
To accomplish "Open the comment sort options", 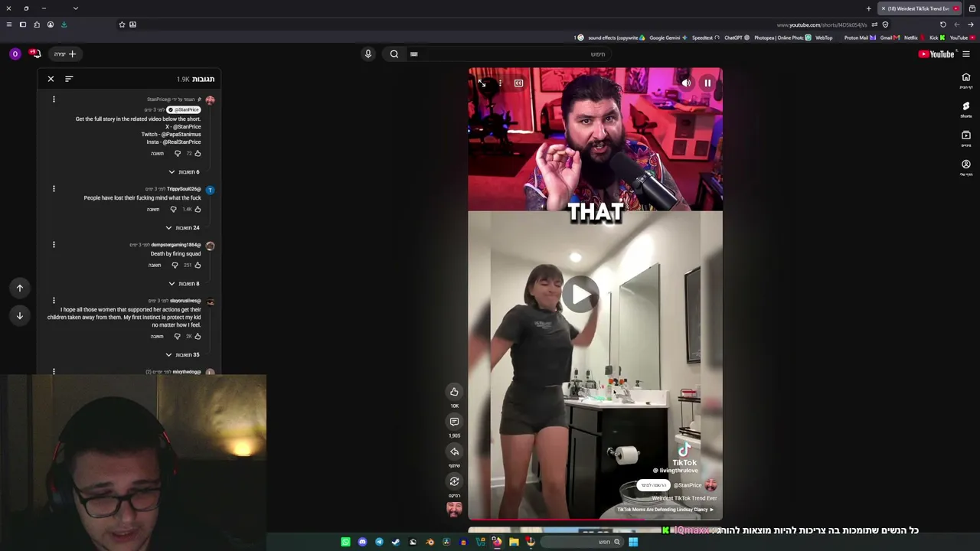I will click(x=69, y=79).
